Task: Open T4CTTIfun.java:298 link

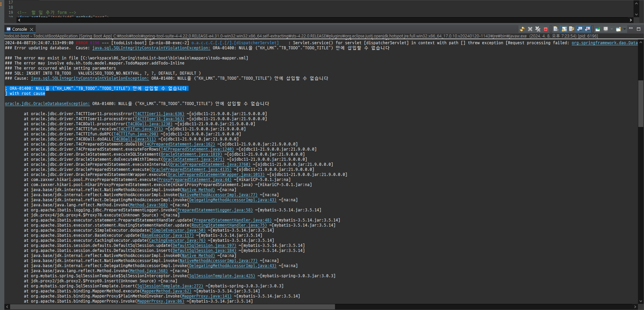Action: [136, 134]
